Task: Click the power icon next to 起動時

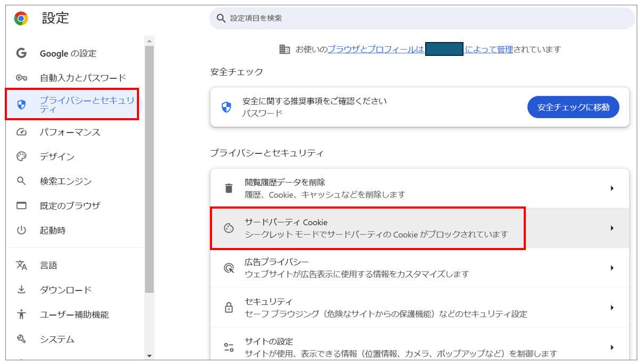Action: click(x=21, y=230)
